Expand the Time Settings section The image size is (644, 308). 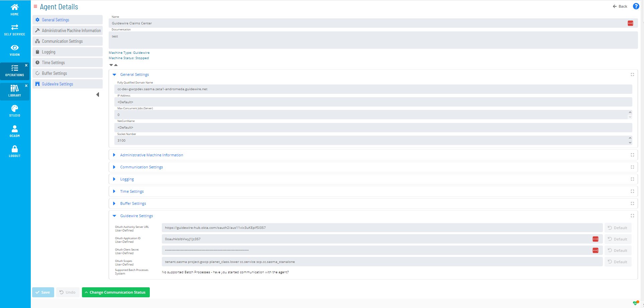(114, 191)
